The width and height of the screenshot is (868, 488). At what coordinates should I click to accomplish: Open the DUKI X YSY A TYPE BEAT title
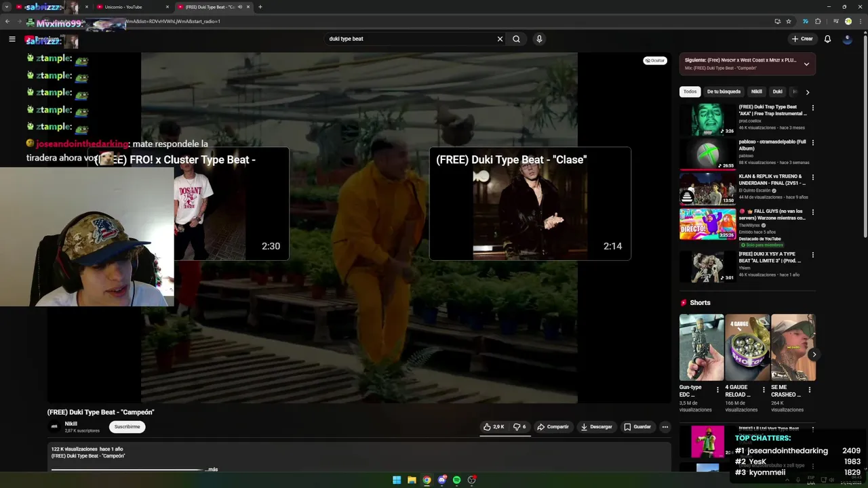click(770, 258)
